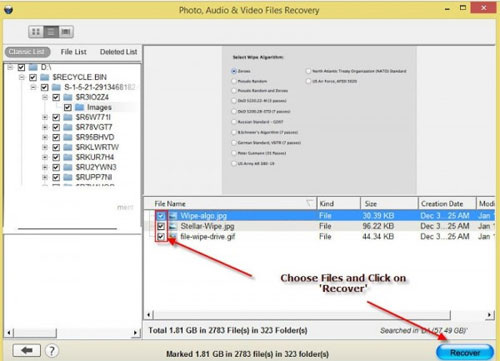The image size is (500, 361).
Task: Click the Total 1.81 GB status text
Action: (x=228, y=330)
